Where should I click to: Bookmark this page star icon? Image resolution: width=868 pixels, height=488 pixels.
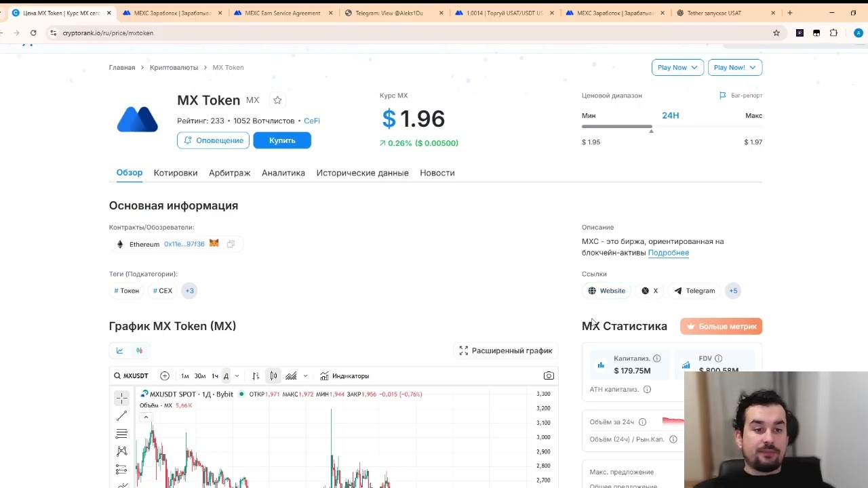pos(776,33)
